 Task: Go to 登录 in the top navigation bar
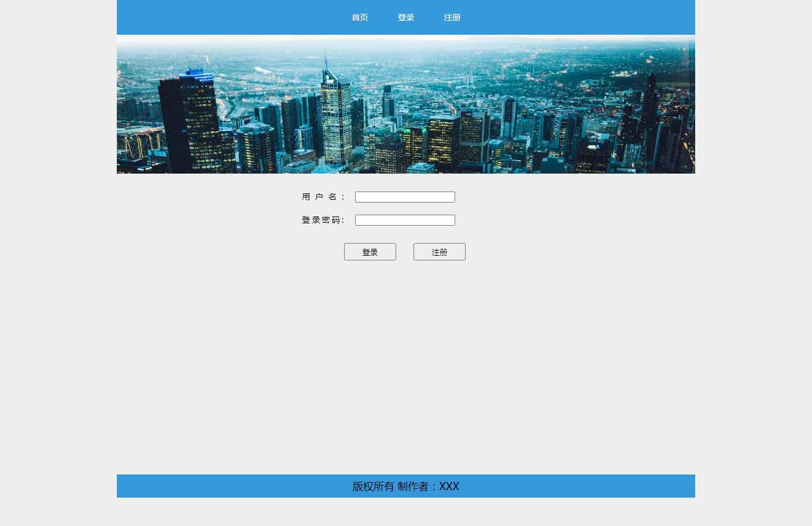(406, 17)
